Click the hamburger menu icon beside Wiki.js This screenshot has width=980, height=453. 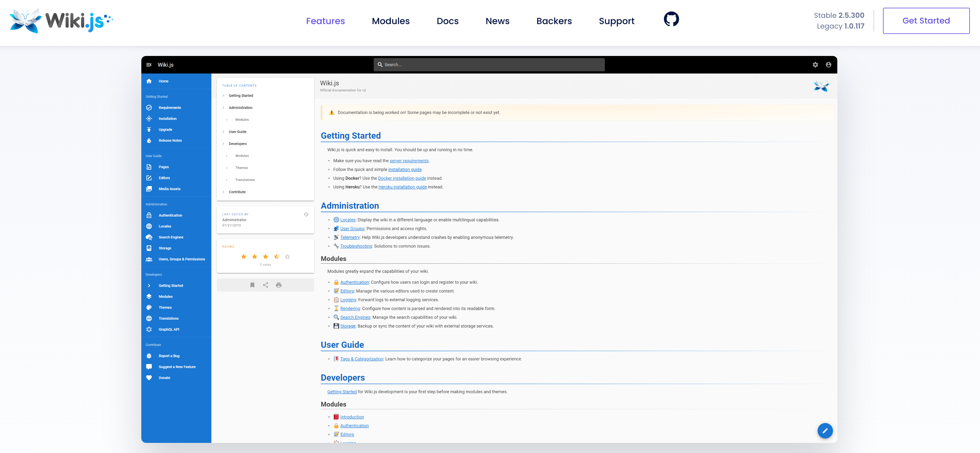[149, 65]
